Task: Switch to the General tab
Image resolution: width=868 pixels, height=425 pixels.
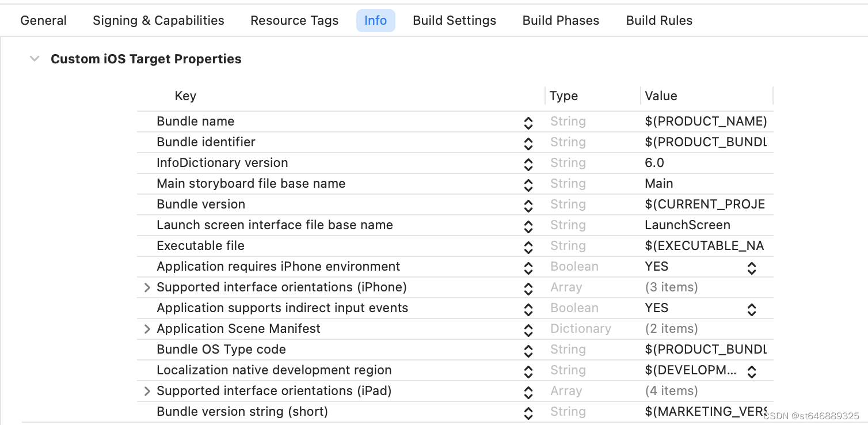Action: (x=43, y=21)
